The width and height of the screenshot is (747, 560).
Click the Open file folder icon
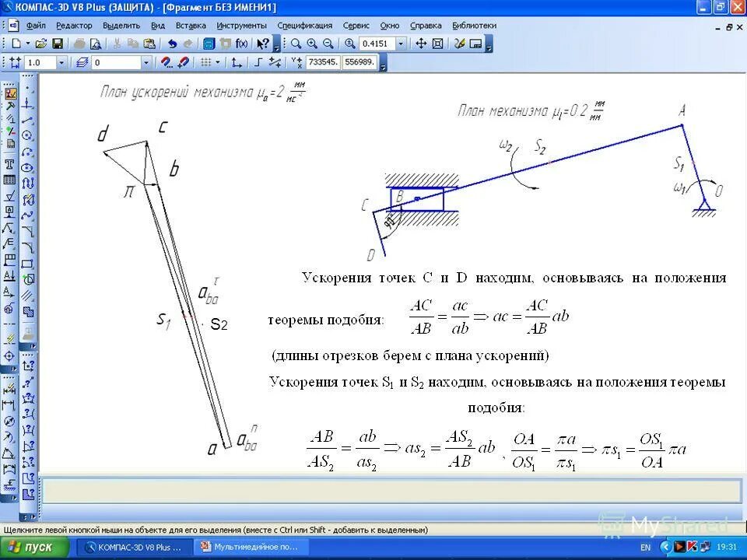(41, 44)
